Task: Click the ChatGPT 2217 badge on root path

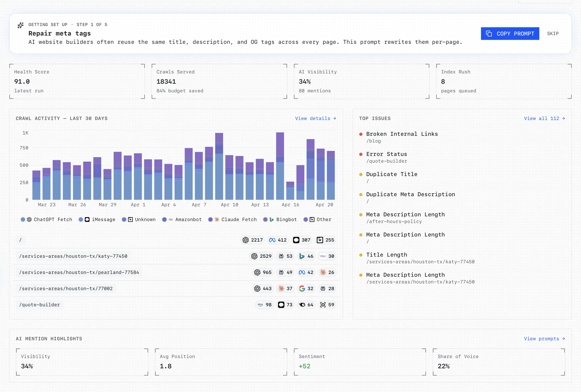Action: pyautogui.click(x=253, y=240)
